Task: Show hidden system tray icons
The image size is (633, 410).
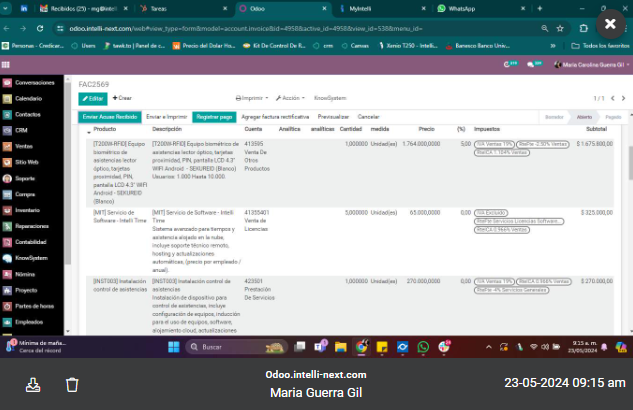Action: point(488,347)
